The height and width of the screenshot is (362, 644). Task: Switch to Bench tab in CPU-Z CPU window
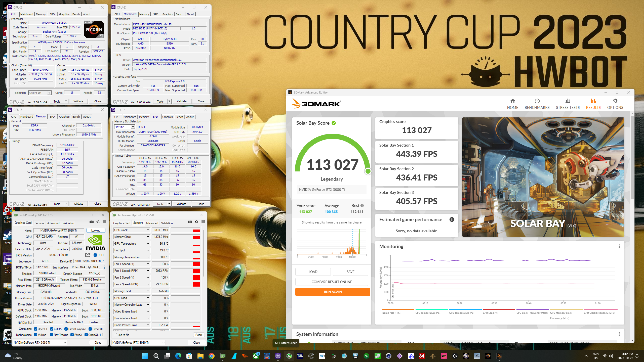pos(76,14)
